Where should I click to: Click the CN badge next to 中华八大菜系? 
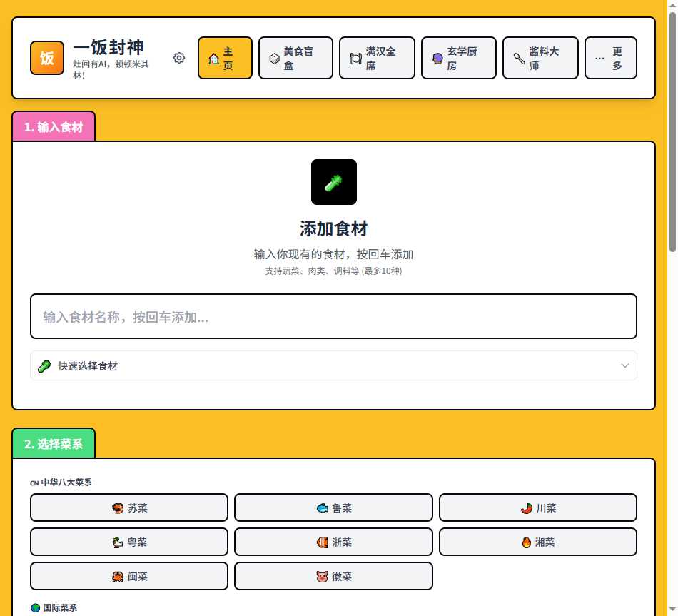(x=34, y=483)
